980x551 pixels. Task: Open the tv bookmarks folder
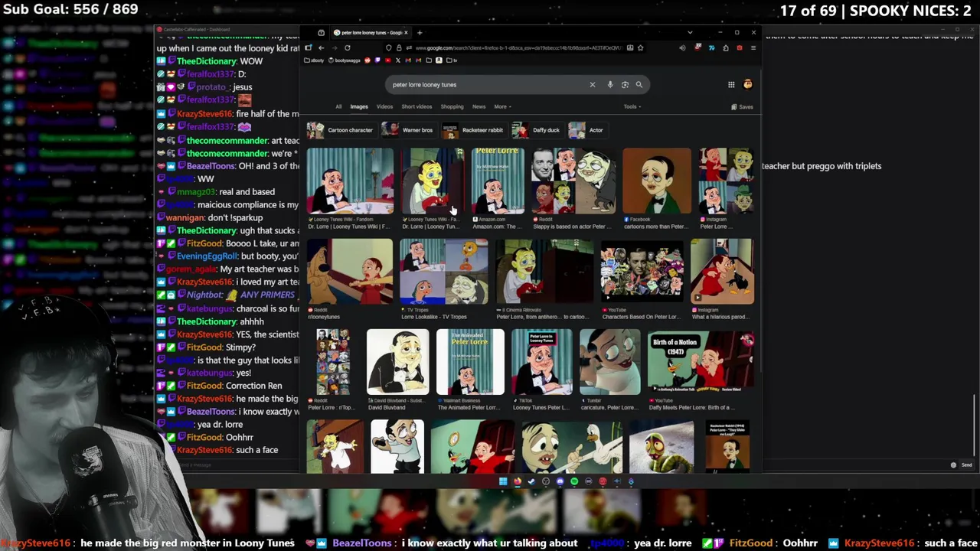point(450,60)
